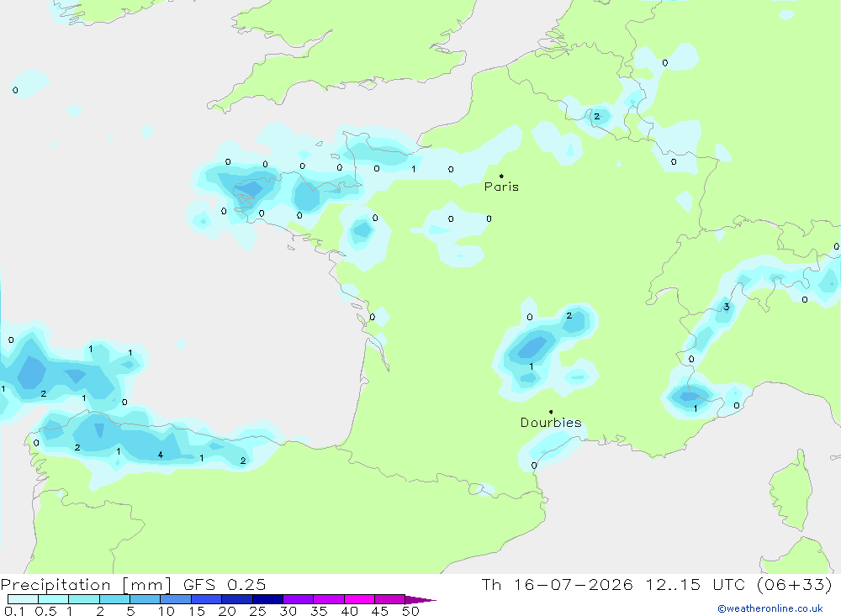
Task: Click the date "Th 16-07-2026" text
Action: [557, 584]
